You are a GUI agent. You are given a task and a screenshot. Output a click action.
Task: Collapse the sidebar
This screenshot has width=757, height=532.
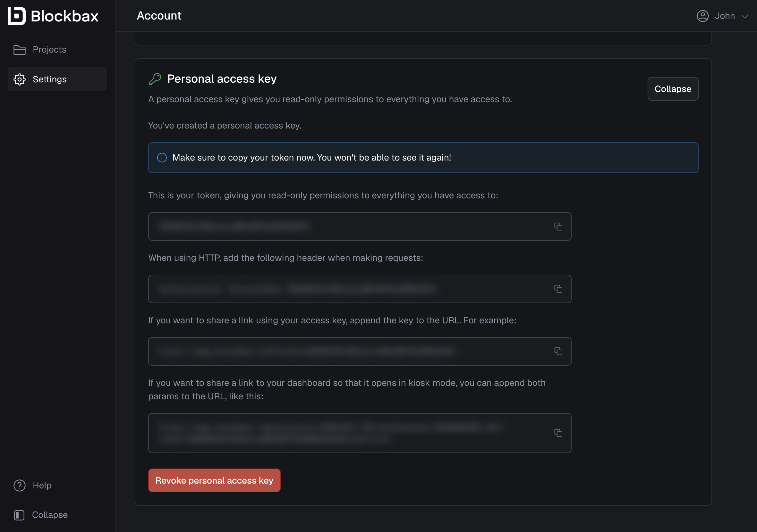point(57,515)
